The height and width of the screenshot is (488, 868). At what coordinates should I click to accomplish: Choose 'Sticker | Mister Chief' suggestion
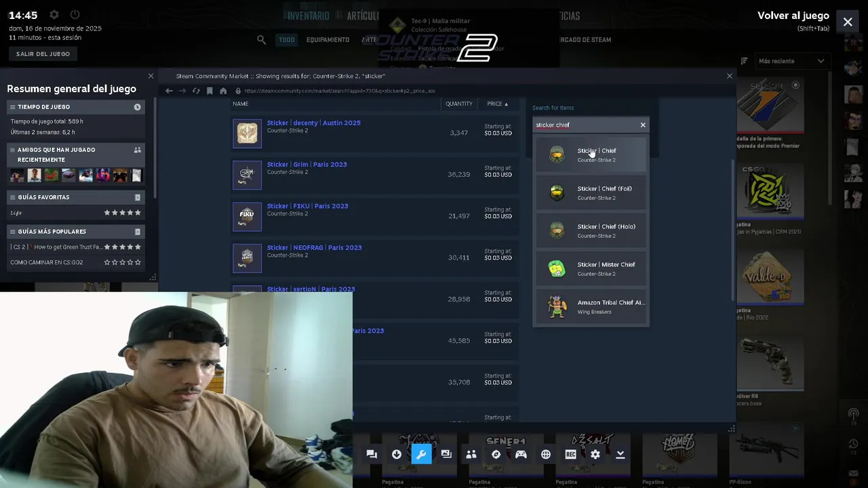(591, 269)
